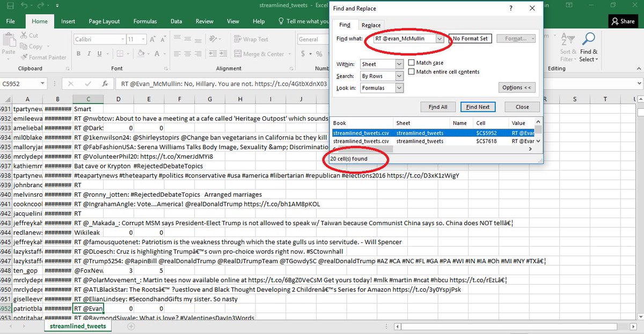Open the Find & Select magnifier menu

(588, 47)
